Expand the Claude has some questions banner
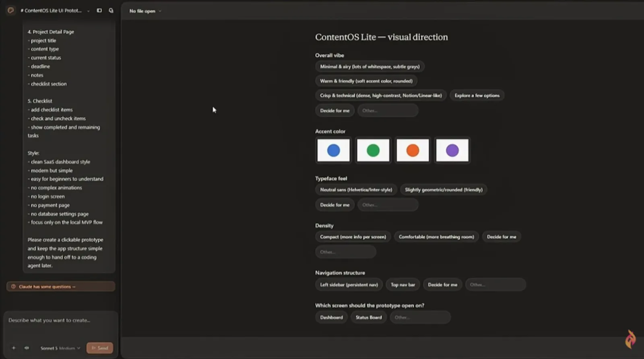Image resolution: width=644 pixels, height=359 pixels. tap(61, 287)
